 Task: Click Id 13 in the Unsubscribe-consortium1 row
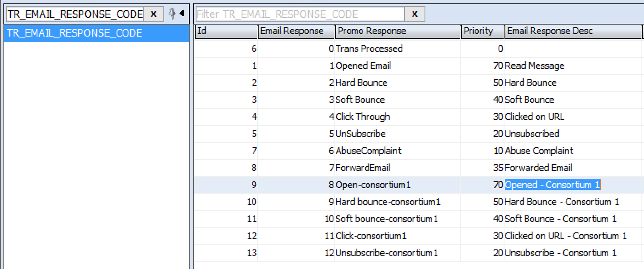pyautogui.click(x=226, y=253)
